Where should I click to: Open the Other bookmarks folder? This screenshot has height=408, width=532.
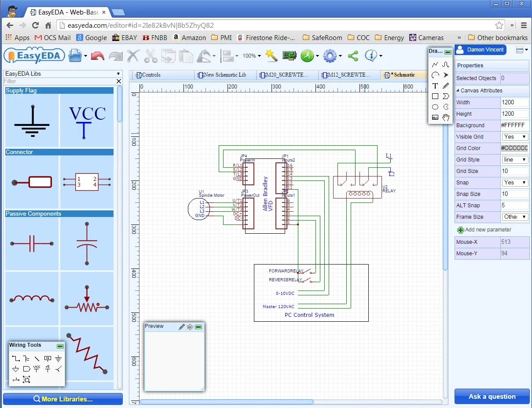click(x=498, y=38)
